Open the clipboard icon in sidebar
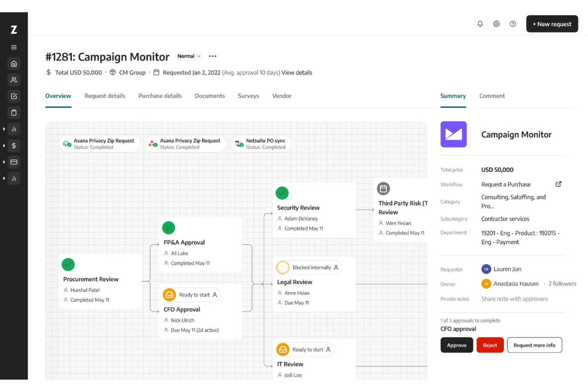 [x=14, y=113]
